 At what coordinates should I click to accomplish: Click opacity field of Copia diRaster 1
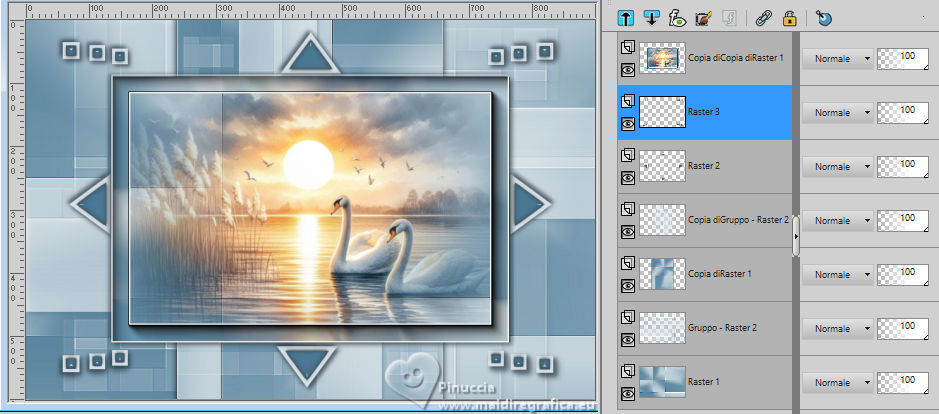[x=903, y=274]
